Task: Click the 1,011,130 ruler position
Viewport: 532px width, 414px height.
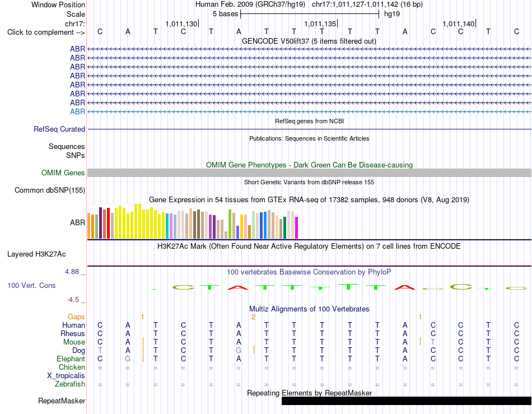Action: [x=181, y=24]
